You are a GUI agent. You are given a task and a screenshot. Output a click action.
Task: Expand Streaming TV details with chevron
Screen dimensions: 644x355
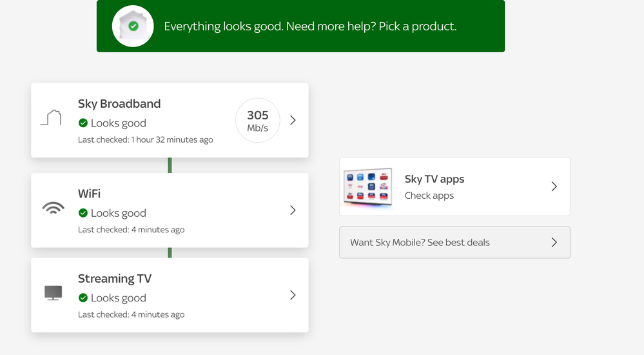click(x=293, y=295)
